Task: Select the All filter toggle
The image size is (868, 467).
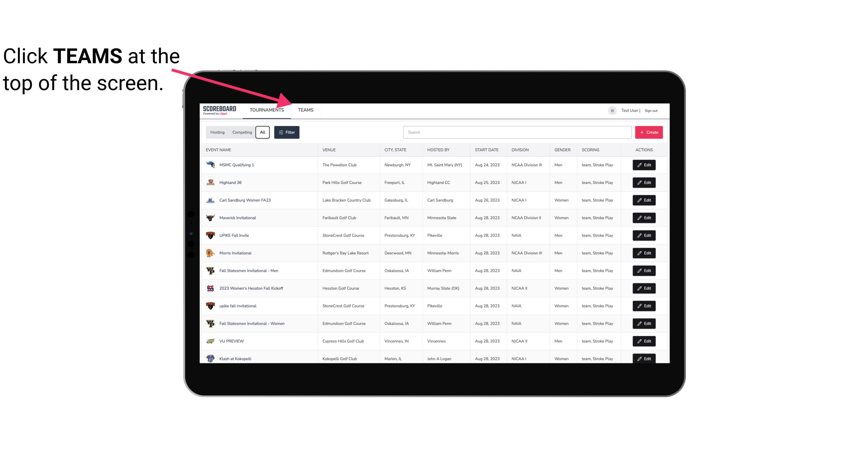Action: 262,132
